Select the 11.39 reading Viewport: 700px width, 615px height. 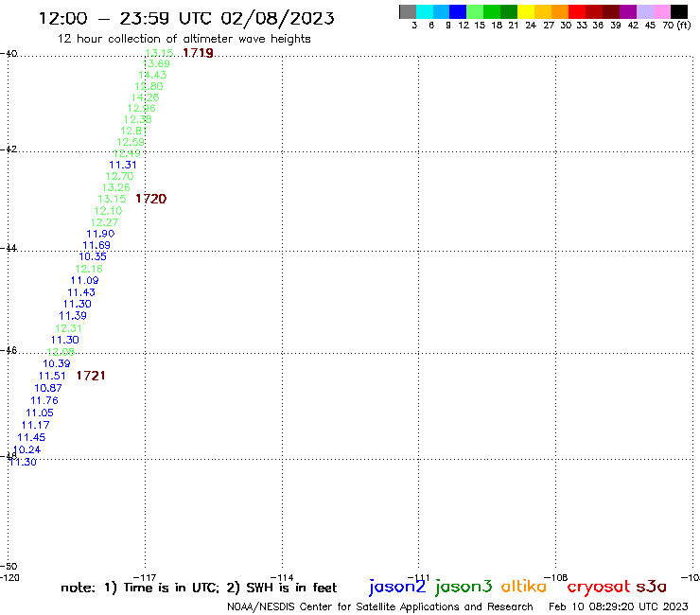coord(73,316)
